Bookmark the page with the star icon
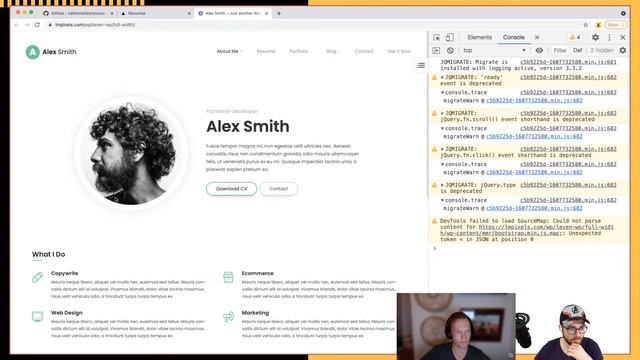This screenshot has width=640, height=360. point(585,25)
